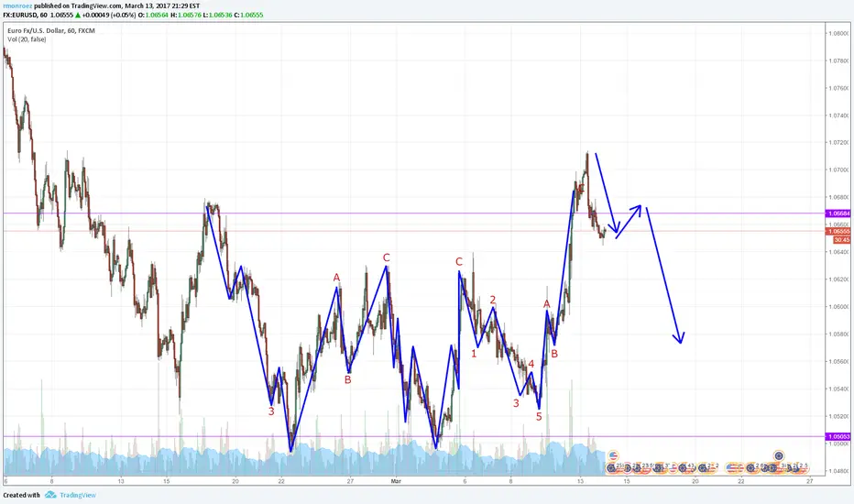Viewport: 854px width, 504px height.
Task: Open the upper EU stars economic event icon
Action: [779, 455]
